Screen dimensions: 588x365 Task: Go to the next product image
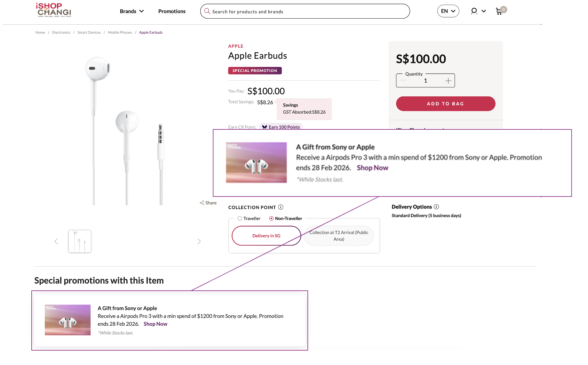coord(199,241)
